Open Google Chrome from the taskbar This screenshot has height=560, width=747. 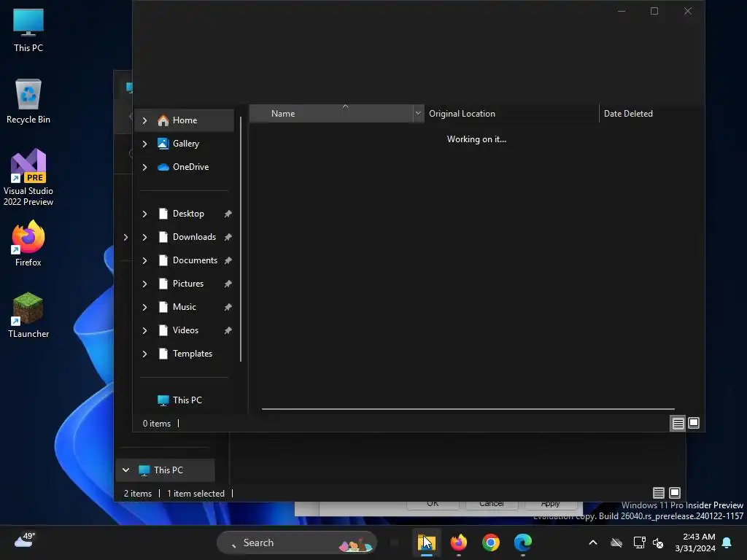tap(491, 542)
